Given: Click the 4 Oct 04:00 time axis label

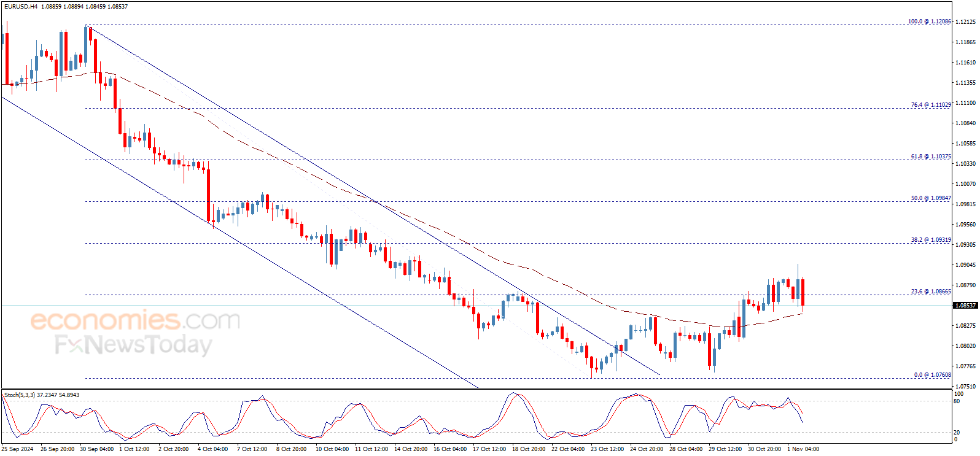Looking at the screenshot, I should pyautogui.click(x=212, y=449).
